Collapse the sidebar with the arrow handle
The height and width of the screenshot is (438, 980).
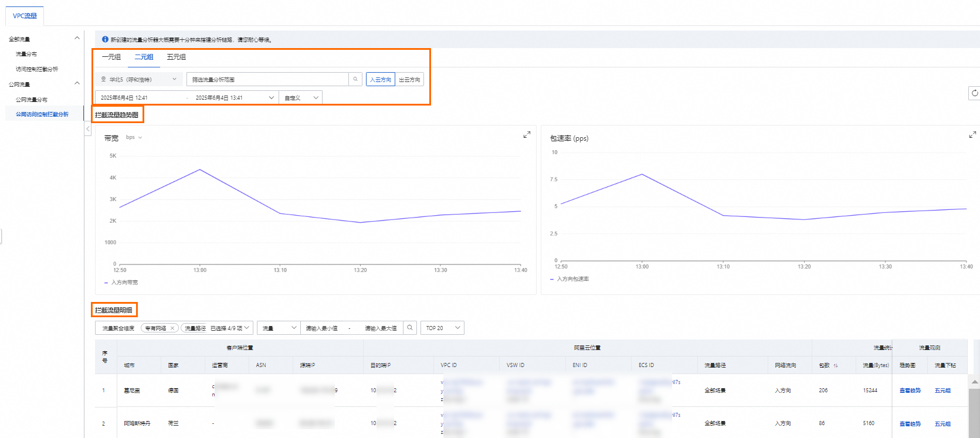[x=88, y=128]
